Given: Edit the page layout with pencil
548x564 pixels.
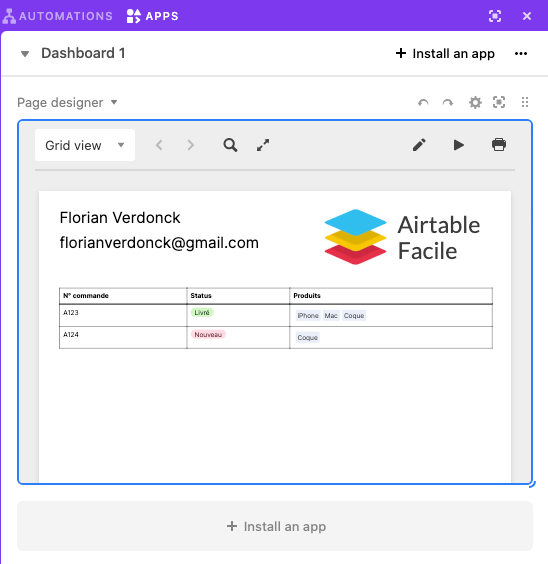Looking at the screenshot, I should pos(419,145).
